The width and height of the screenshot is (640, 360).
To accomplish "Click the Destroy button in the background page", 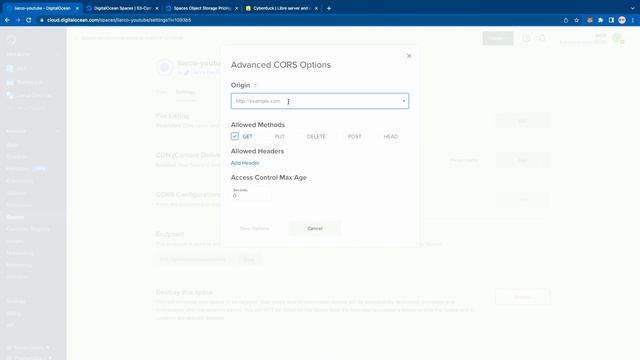I will [x=522, y=297].
